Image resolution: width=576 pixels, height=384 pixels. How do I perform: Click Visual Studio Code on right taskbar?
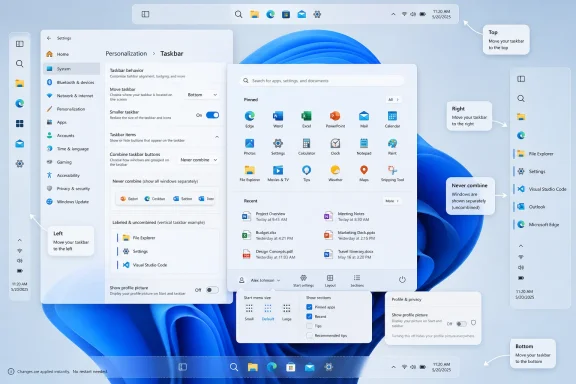541,189
